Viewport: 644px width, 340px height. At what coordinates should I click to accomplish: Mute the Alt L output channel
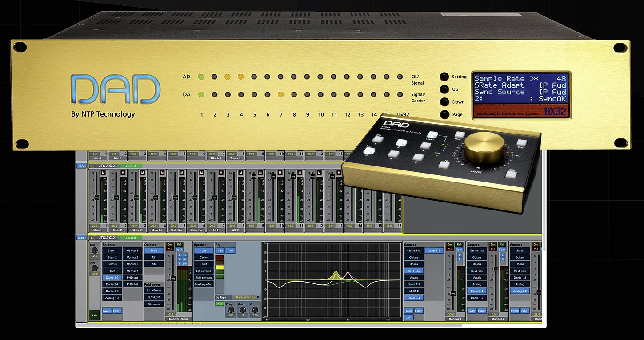point(221,173)
